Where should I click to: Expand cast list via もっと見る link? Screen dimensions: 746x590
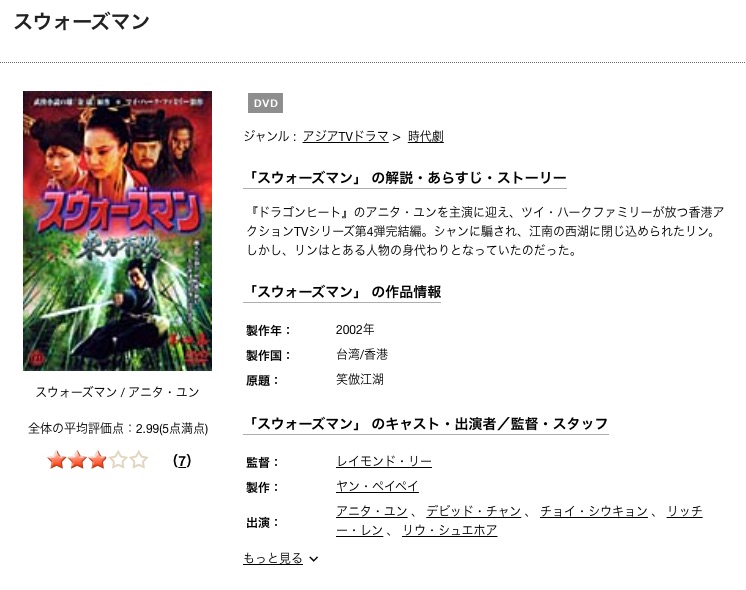point(273,558)
